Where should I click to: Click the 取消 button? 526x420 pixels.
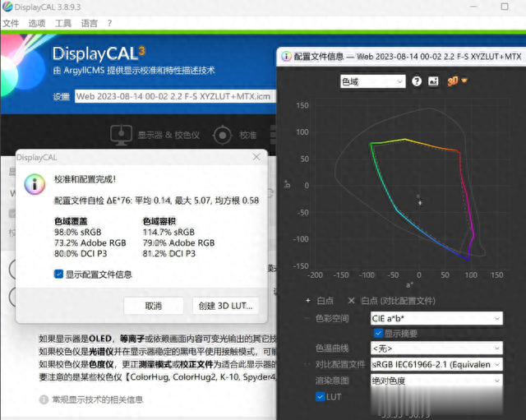pos(154,306)
